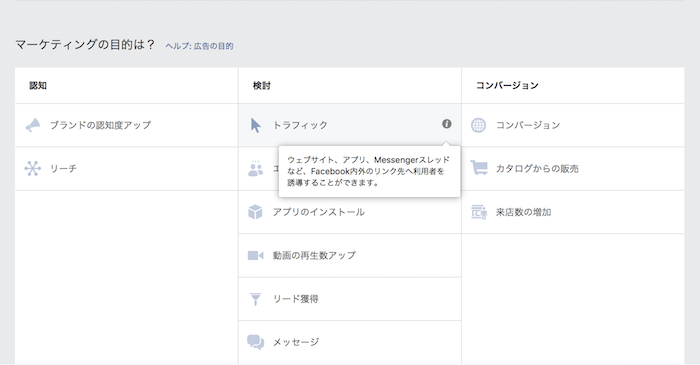Viewport: 700px width, 365px height.
Task: Click the box icon for アプリのインストール
Action: (x=255, y=212)
